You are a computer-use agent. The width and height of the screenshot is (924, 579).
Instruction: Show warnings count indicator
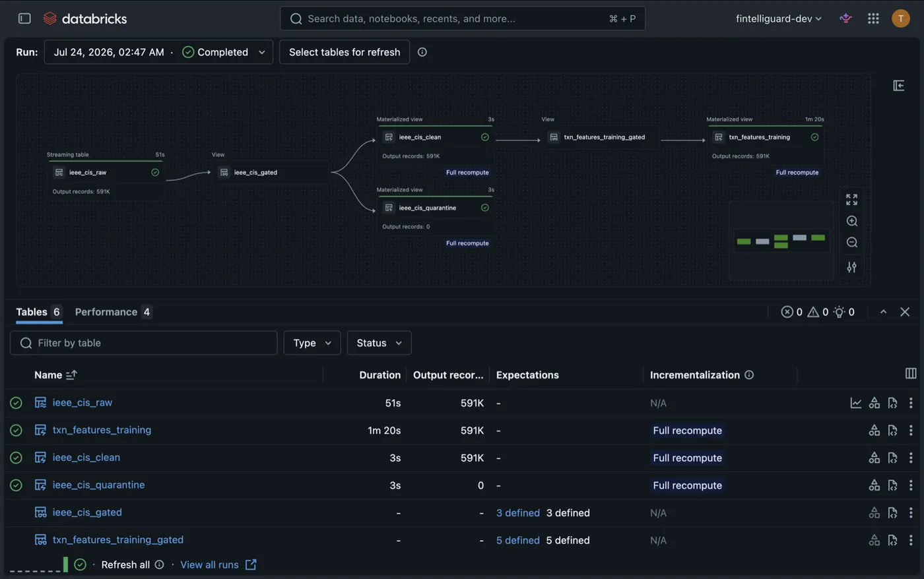818,312
